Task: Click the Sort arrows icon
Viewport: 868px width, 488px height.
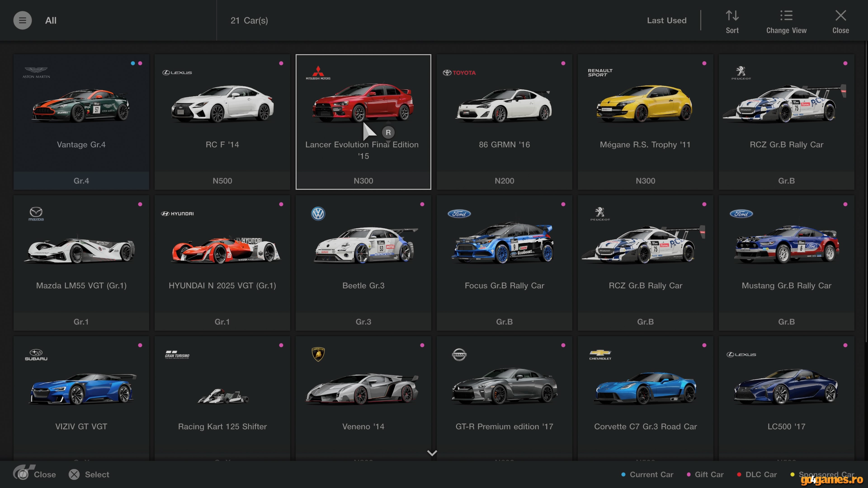Action: pos(732,16)
